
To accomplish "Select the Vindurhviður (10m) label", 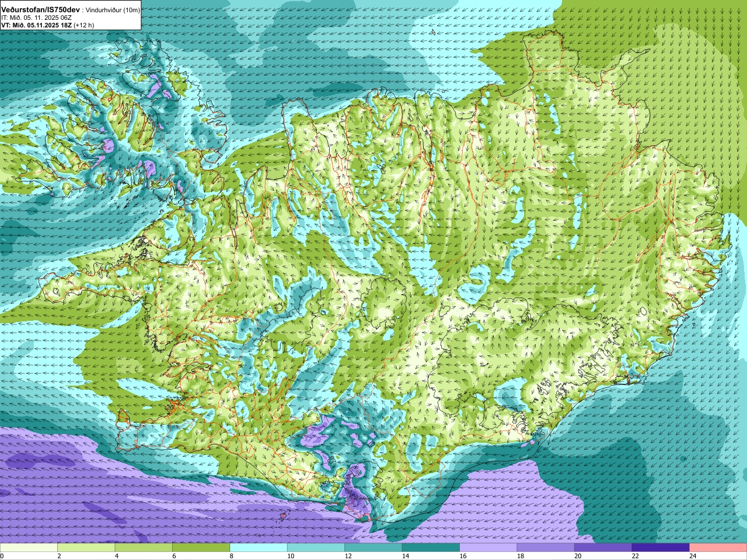I will click(x=111, y=10).
